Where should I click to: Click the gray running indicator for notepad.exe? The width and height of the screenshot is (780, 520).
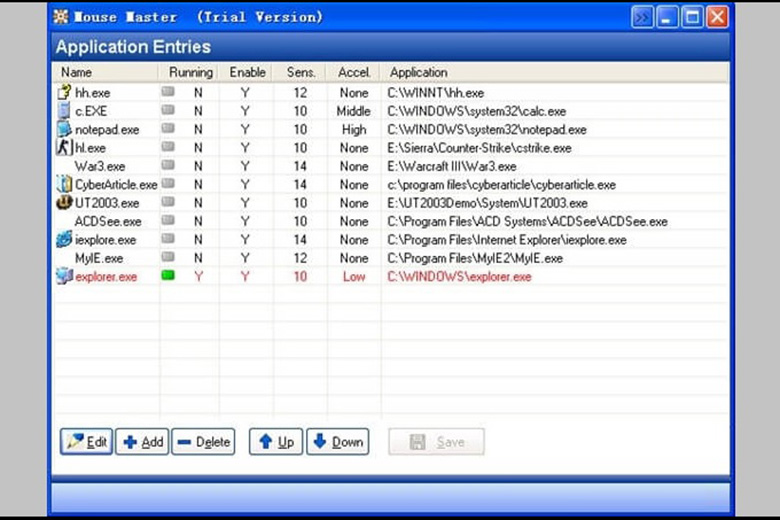point(168,129)
